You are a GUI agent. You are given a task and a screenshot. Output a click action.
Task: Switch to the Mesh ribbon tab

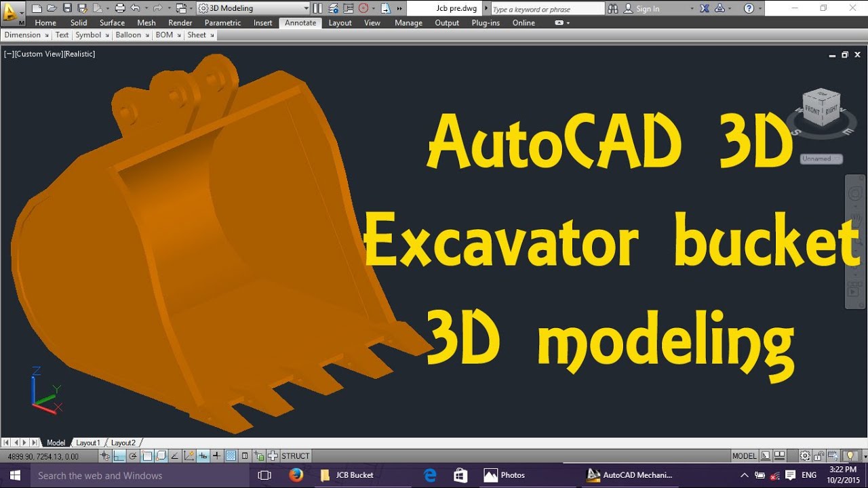click(146, 22)
